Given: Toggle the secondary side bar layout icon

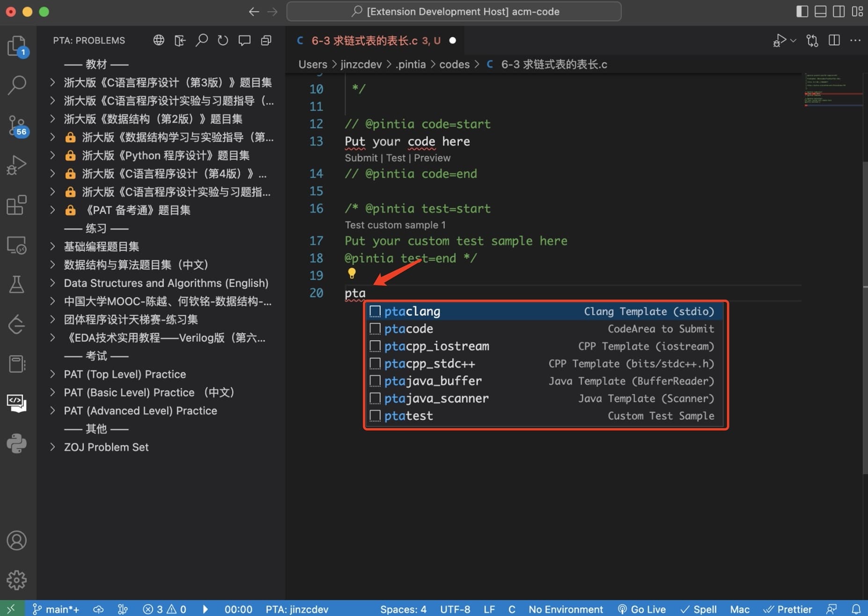Looking at the screenshot, I should 839,11.
